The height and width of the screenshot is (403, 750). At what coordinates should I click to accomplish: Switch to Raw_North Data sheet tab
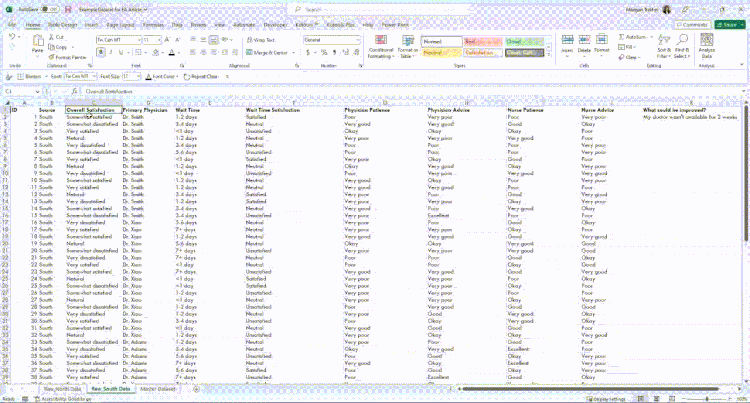point(63,389)
